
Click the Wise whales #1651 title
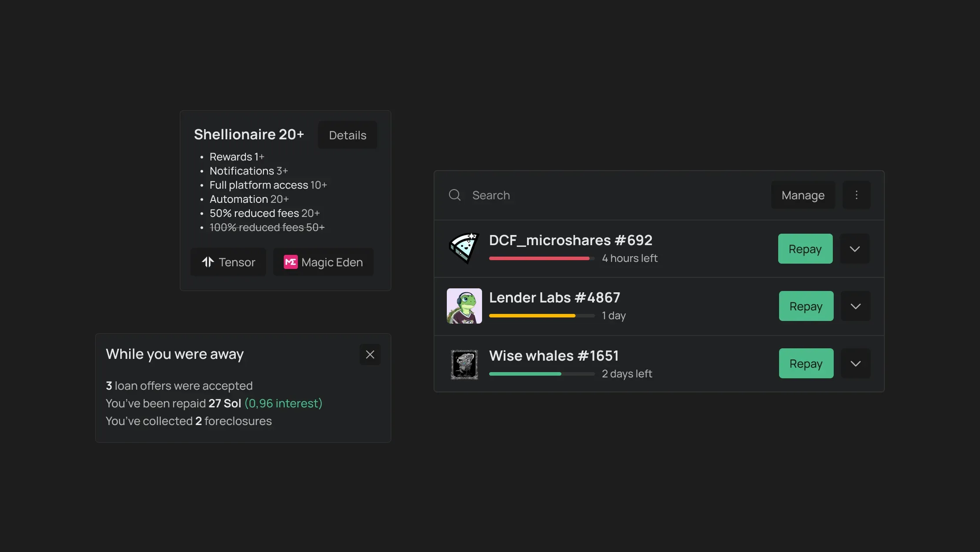point(554,356)
